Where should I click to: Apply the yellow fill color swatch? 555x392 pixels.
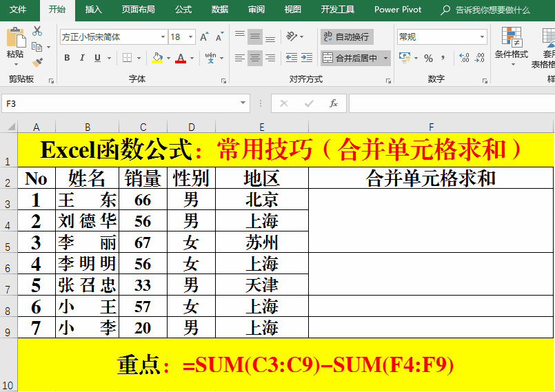(157, 59)
